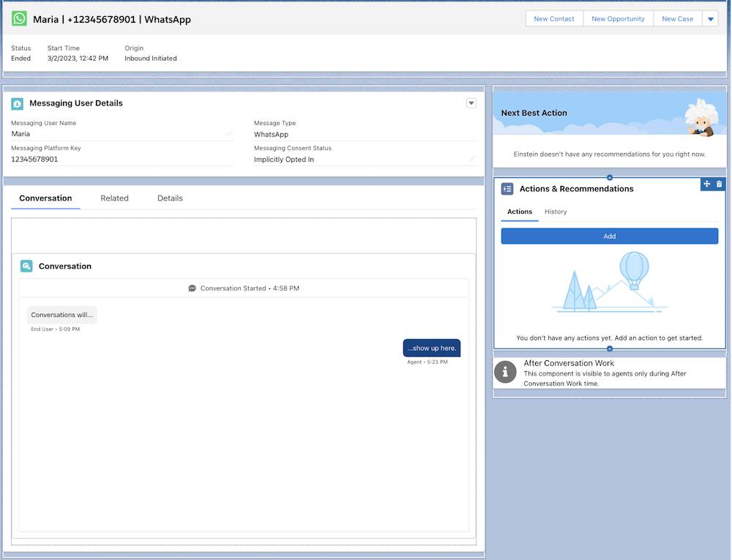The width and height of the screenshot is (732, 560).
Task: Select the move handle on Actions panel
Action: (706, 184)
